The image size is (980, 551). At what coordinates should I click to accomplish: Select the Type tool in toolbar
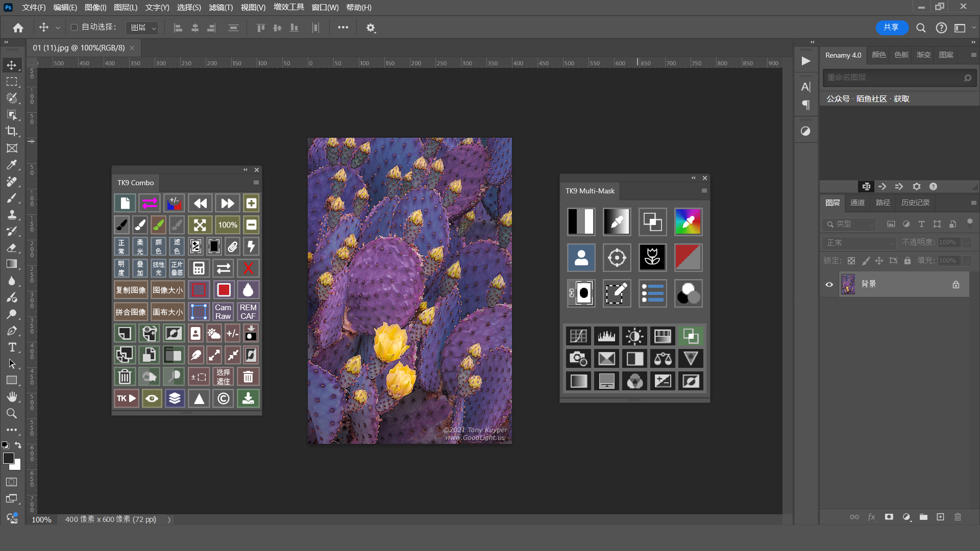coord(12,347)
